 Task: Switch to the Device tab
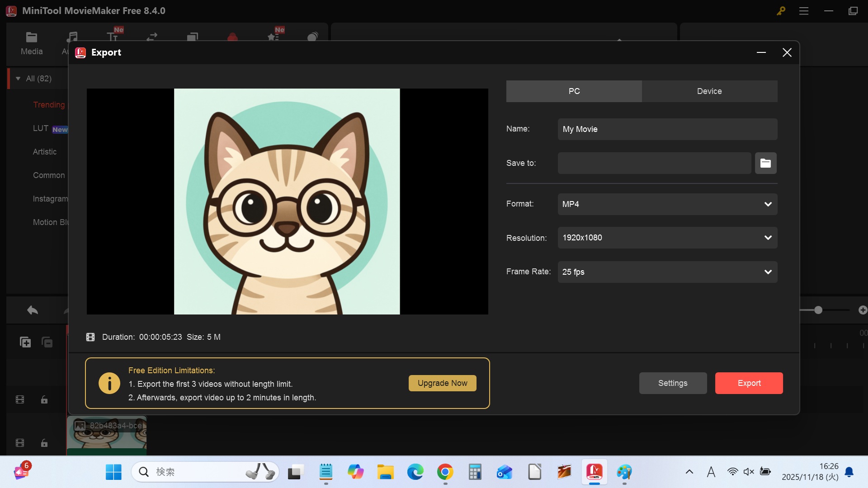[709, 91]
